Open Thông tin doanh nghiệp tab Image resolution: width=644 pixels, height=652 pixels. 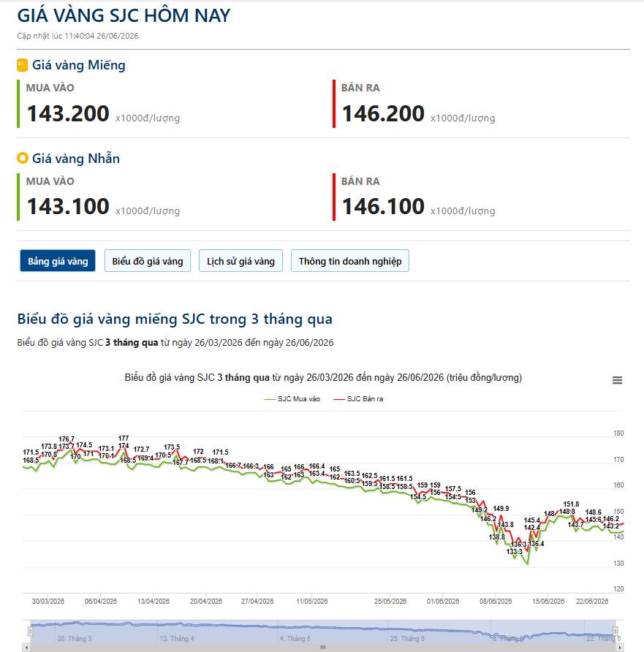350,261
